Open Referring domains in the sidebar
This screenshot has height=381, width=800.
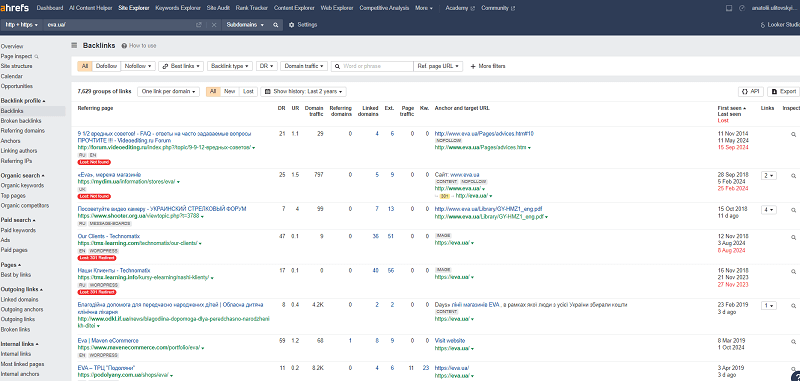[22, 131]
